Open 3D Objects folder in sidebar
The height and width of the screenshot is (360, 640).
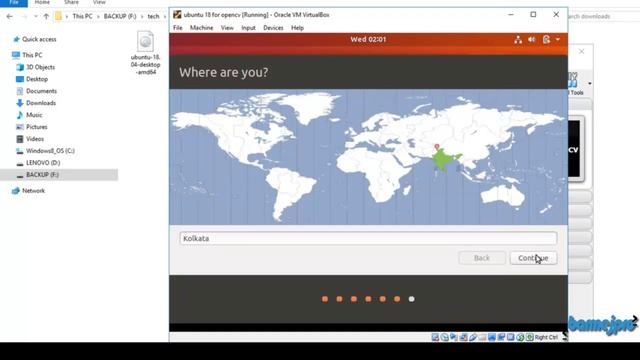(40, 67)
